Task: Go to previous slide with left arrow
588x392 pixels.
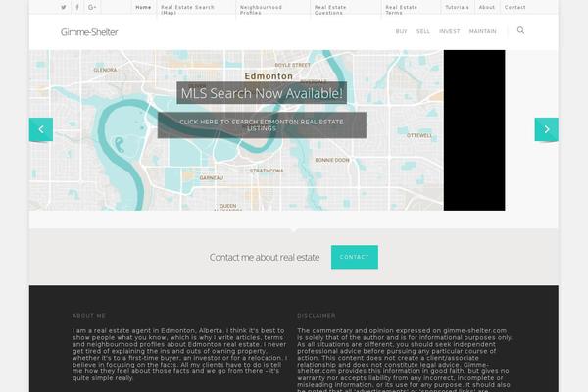Action: click(x=41, y=129)
